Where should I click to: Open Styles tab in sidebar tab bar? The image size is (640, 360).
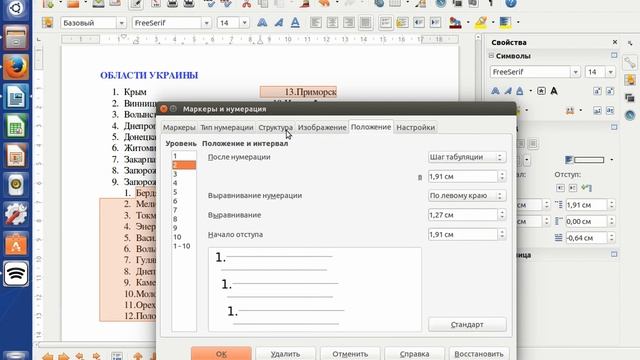[x=630, y=80]
